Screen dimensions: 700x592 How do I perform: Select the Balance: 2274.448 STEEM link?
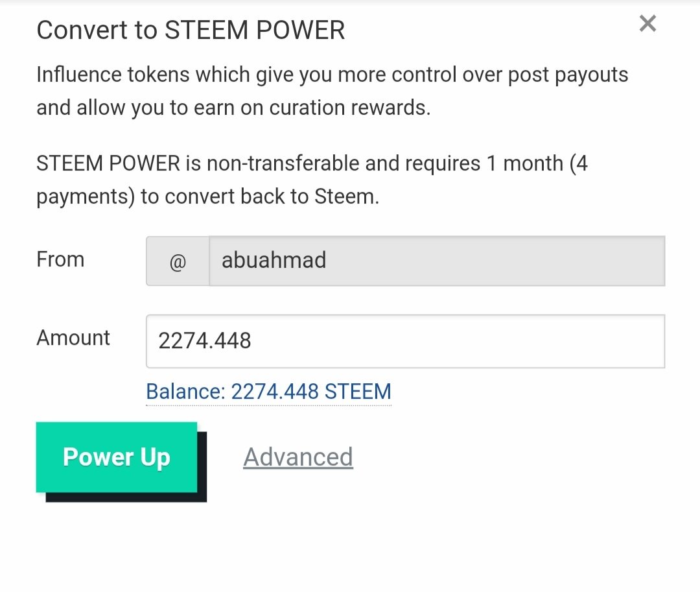tap(269, 392)
